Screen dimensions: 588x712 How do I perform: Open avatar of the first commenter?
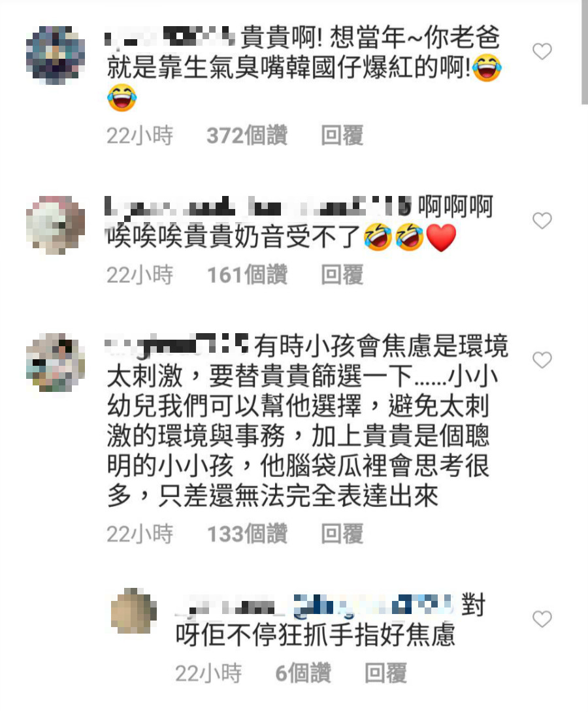[56, 56]
